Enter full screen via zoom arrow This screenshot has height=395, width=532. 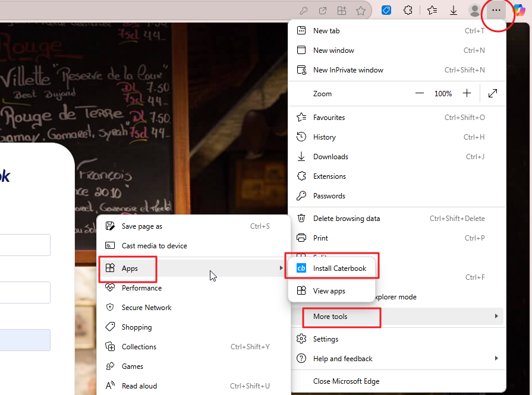(493, 93)
